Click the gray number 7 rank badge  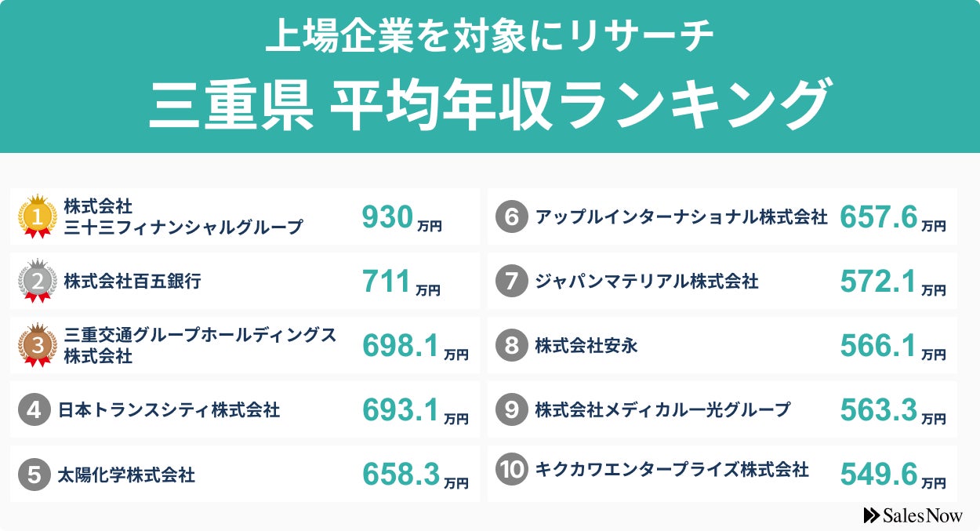click(511, 282)
